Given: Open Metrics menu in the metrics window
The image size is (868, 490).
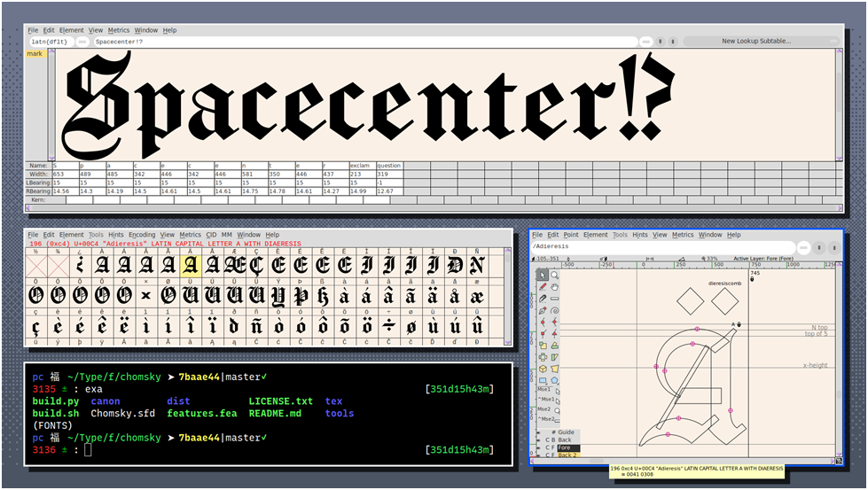Looking at the screenshot, I should (119, 30).
